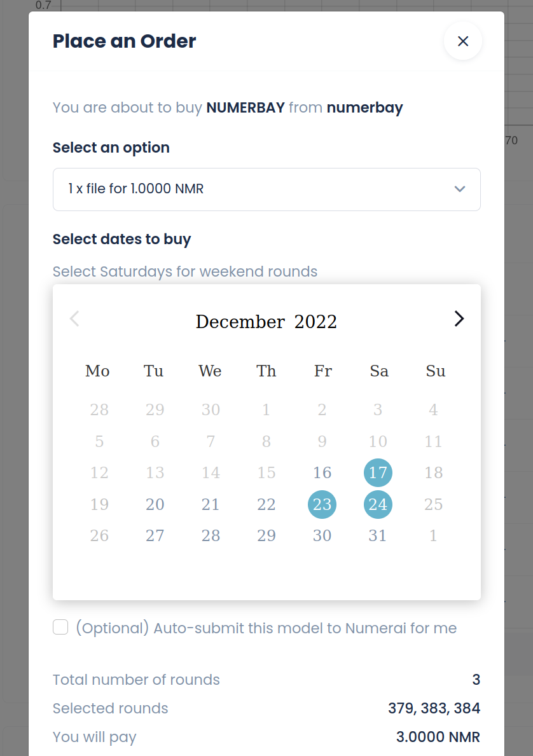Pick Tuesday December 27
Viewport: 533px width, 756px height.
coord(155,535)
